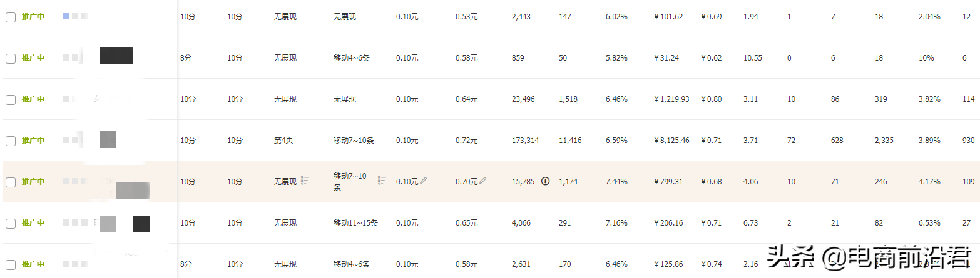
Task: Select the ¥8,125.46 cost cell
Action: click(671, 141)
